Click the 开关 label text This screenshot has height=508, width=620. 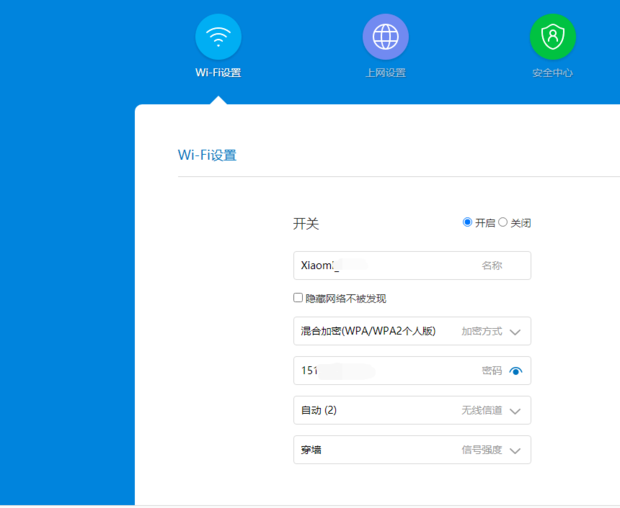[x=306, y=223]
